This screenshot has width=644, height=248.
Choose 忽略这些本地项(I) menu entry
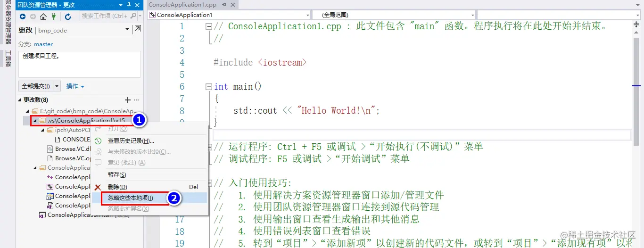pos(130,198)
